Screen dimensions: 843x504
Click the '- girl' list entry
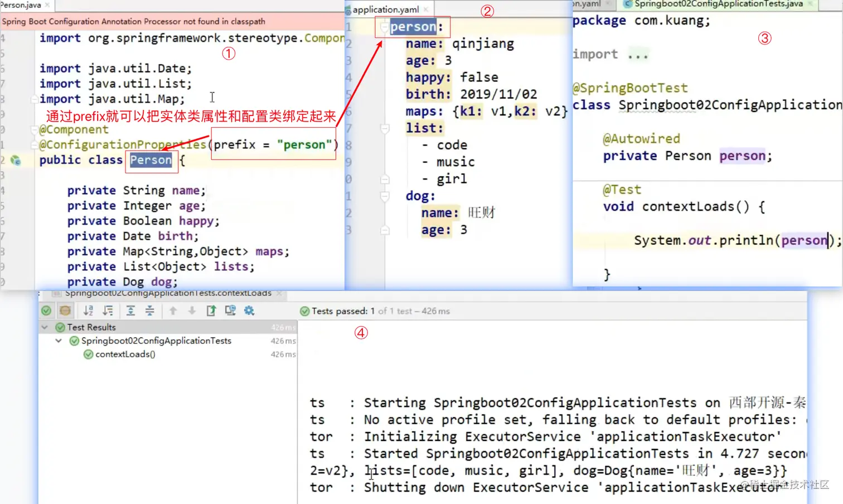tap(444, 179)
